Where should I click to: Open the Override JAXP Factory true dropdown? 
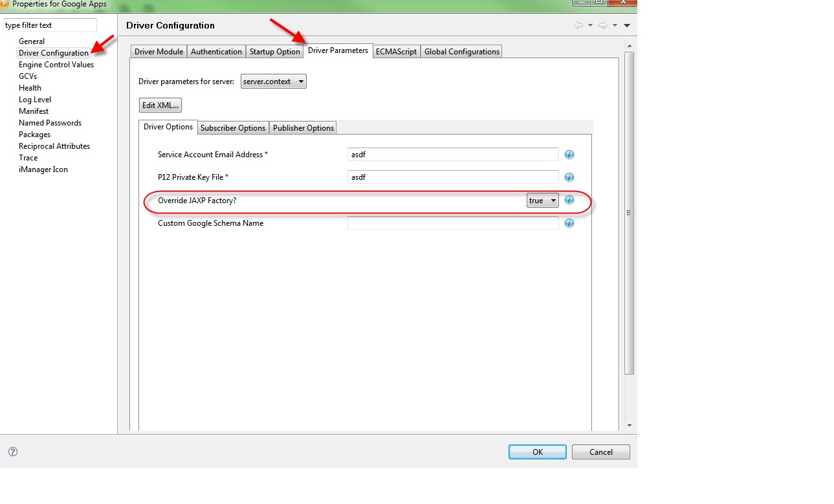[542, 201]
